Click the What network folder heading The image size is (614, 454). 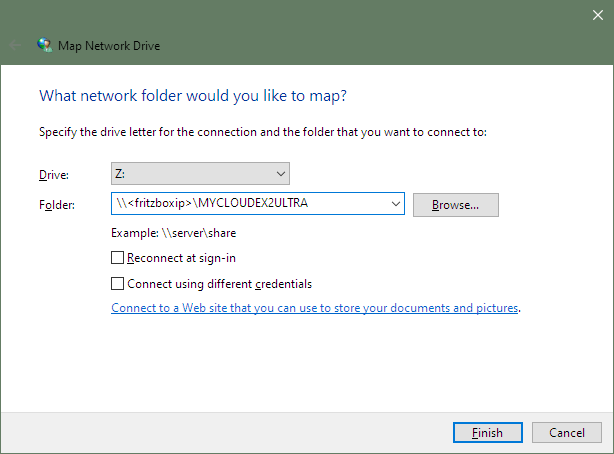(193, 96)
